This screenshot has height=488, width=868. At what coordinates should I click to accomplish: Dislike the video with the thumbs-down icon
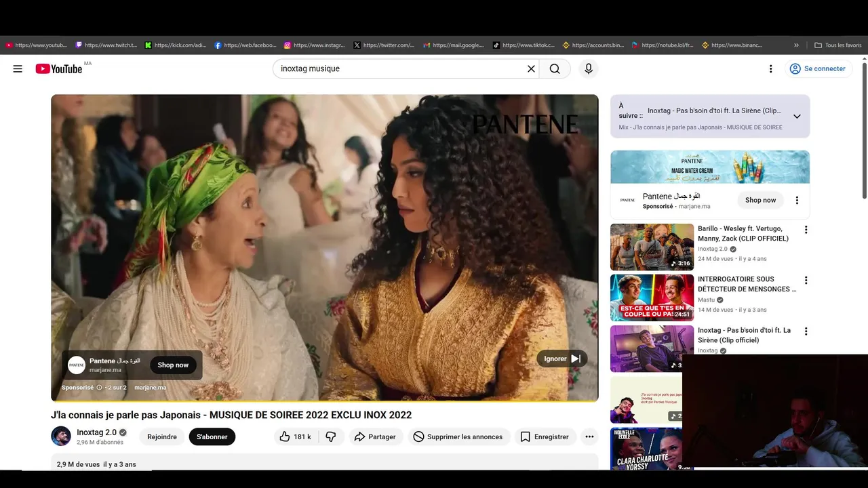click(x=331, y=436)
